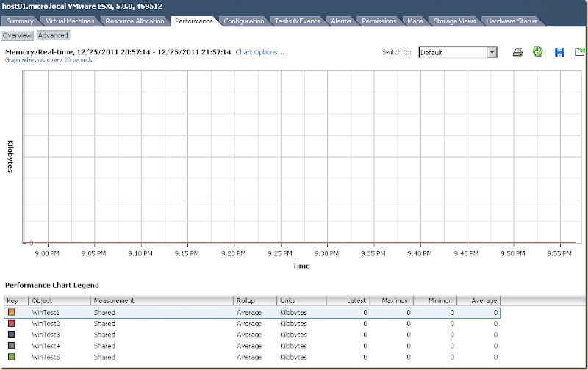This screenshot has width=588, height=370.
Task: Sort by the Minimum column header
Action: tap(435, 301)
